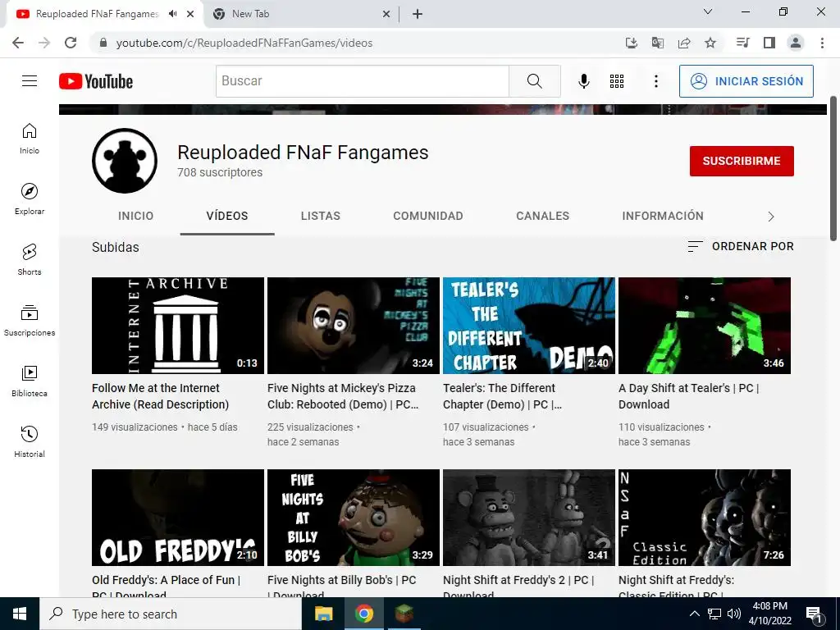Open the Chrome three-dot menu
Image resolution: width=840 pixels, height=630 pixels.
pos(822,43)
